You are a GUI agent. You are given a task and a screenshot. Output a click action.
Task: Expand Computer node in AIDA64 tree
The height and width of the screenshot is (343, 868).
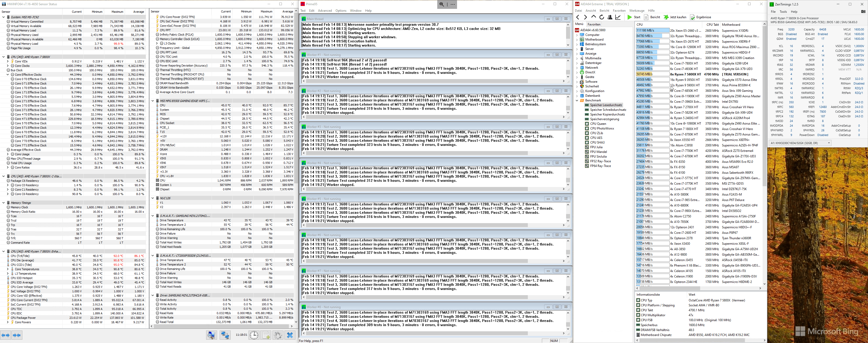click(x=577, y=35)
